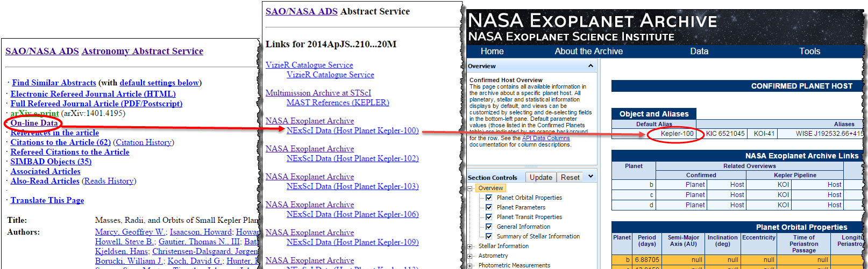Collapse the Overview panel with the chevron
This screenshot has height=269, width=868.
point(590,66)
